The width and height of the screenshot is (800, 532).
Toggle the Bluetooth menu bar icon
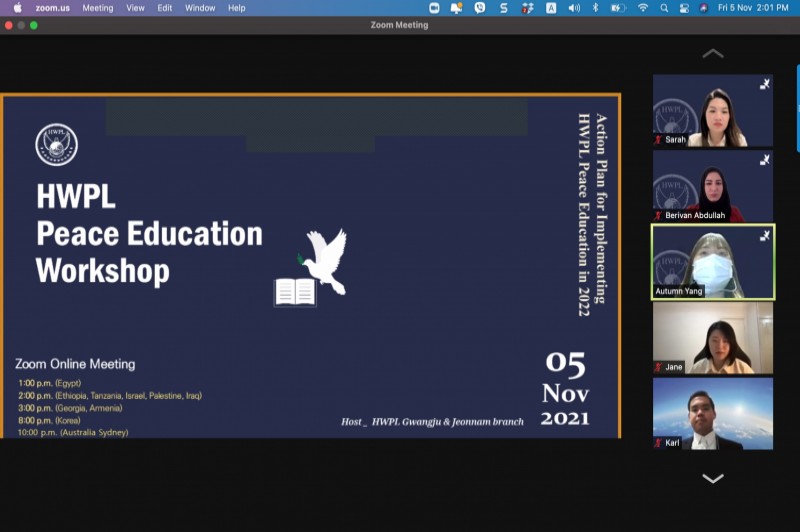595,8
